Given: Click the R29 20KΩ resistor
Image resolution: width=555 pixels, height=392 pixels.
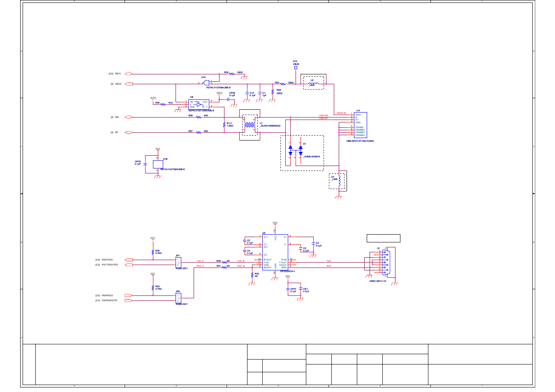Looking at the screenshot, I should pyautogui.click(x=273, y=92).
